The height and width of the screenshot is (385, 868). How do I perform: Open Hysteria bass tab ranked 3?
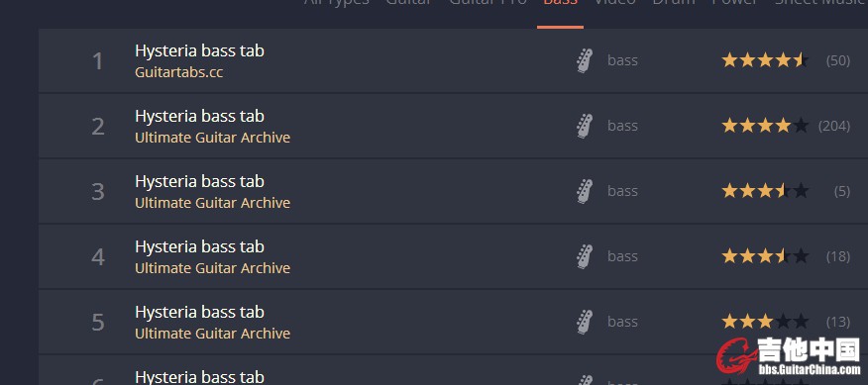click(x=199, y=181)
